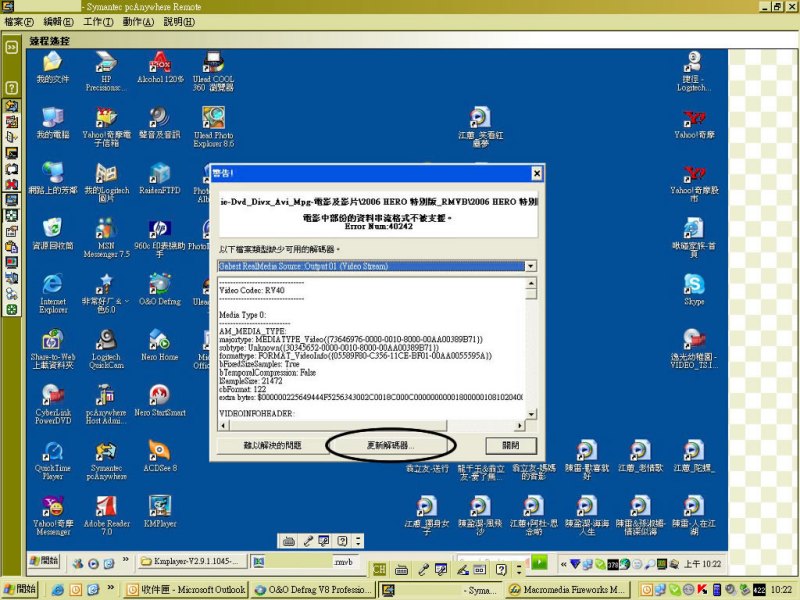Click the 關閉 button in warning dialog
Image resolution: width=800 pixels, height=600 pixels.
click(x=511, y=445)
